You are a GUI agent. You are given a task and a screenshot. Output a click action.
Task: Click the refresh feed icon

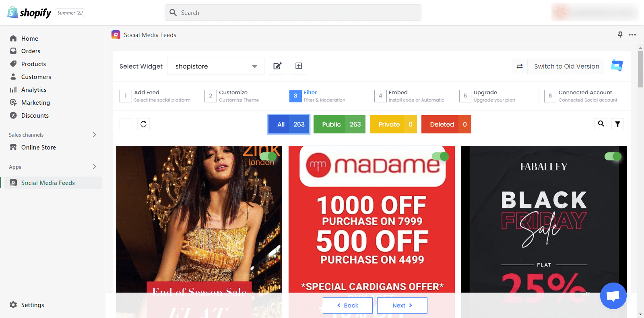[x=143, y=124]
